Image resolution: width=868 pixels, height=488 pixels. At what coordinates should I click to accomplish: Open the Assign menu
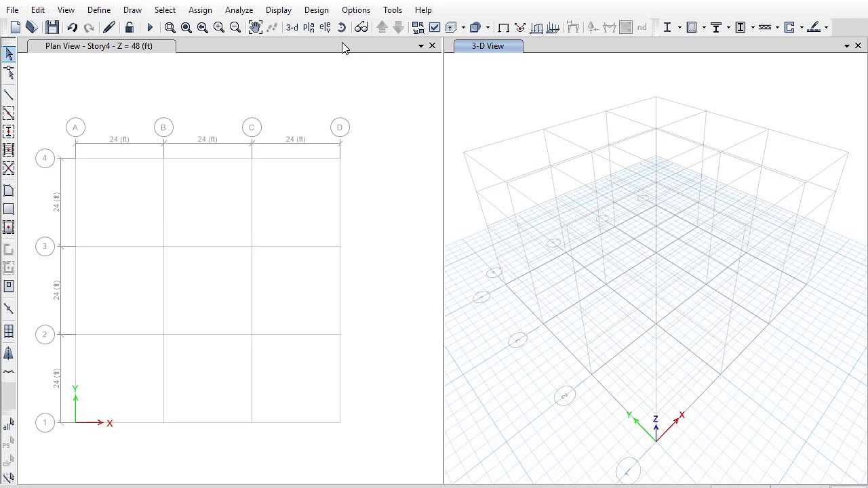click(x=200, y=10)
